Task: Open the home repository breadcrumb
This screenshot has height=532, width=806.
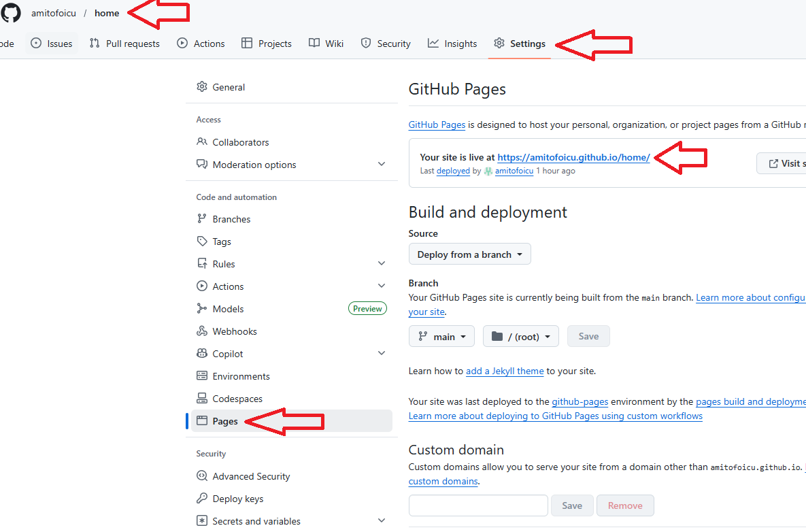Action: pos(107,13)
